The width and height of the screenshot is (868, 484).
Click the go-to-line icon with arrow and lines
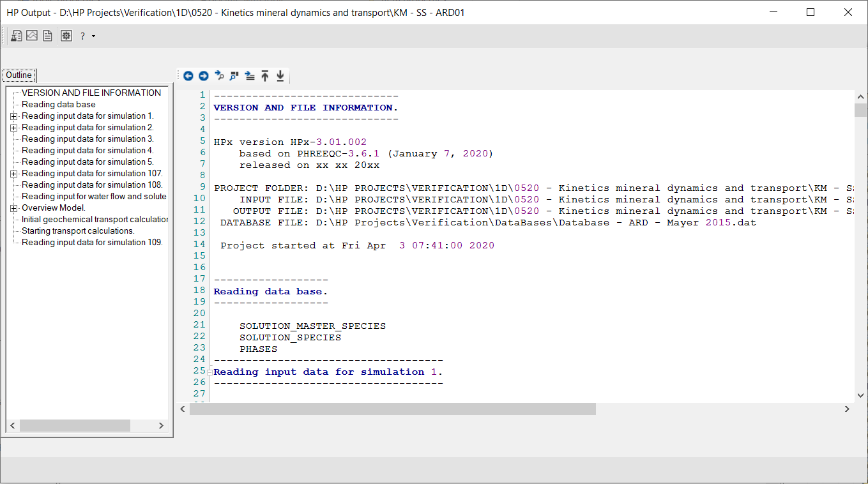pos(250,76)
